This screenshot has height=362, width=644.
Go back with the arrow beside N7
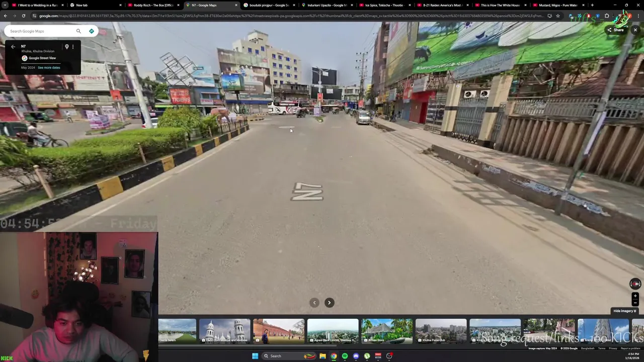pyautogui.click(x=13, y=47)
